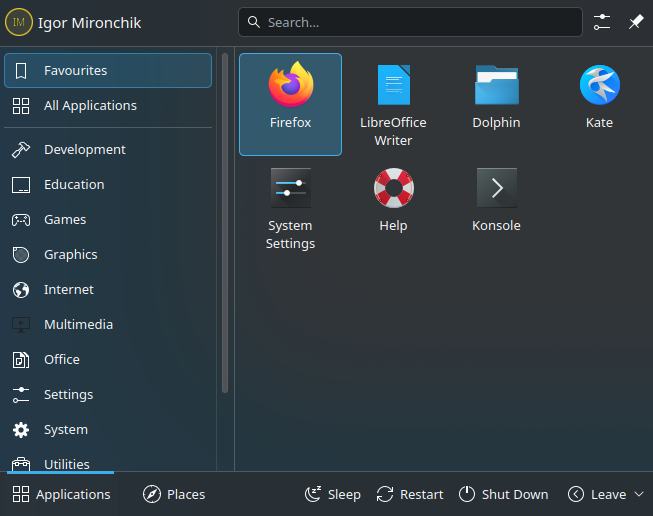This screenshot has height=516, width=653.
Task: Click the Igor Mironchik user avatar
Action: pos(19,22)
